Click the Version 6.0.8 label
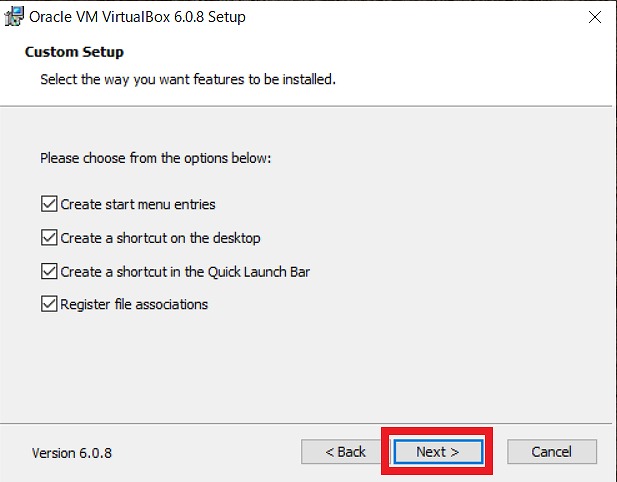This screenshot has height=482, width=617. tap(72, 453)
